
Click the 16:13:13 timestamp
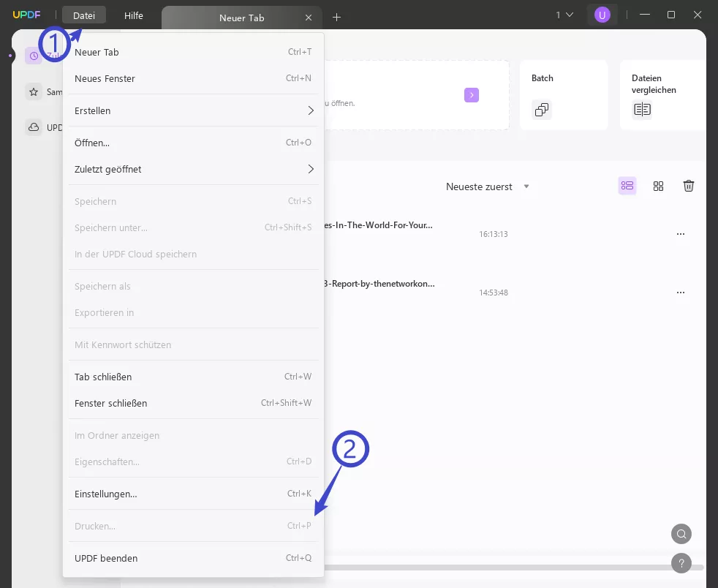click(x=493, y=234)
